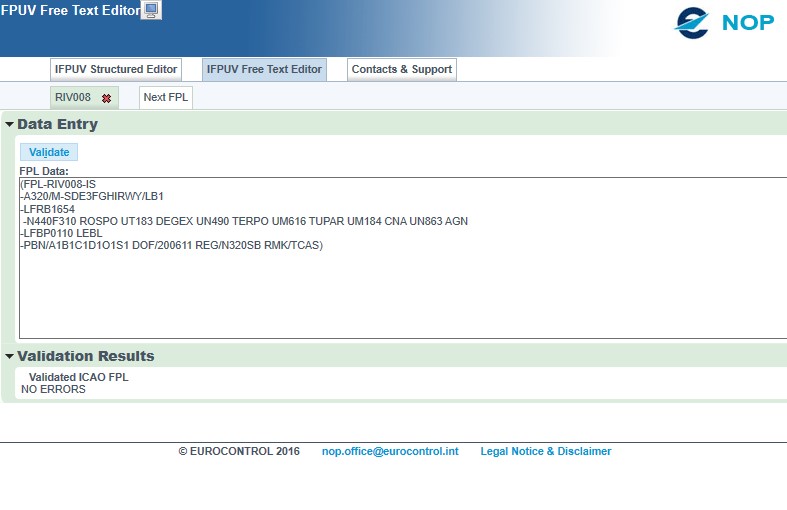Screen dimensions: 787x510
Task: Open the Contacts & Support tab
Action: 402,69
